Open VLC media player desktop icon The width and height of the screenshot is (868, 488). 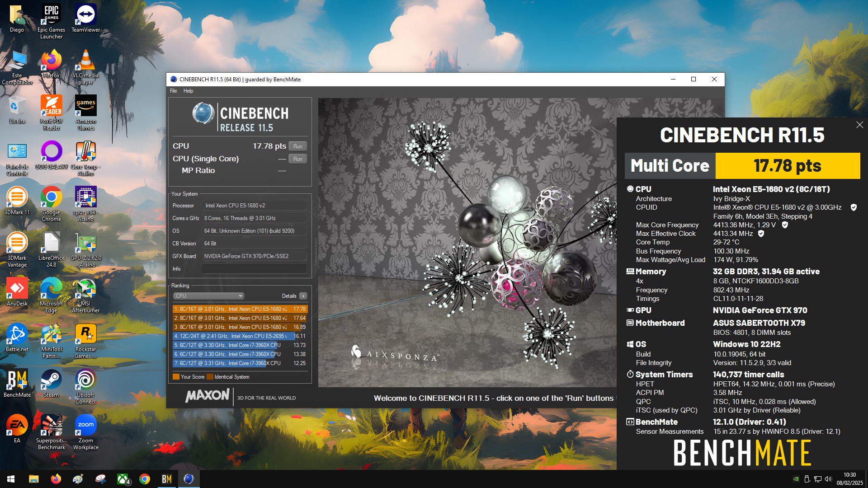point(85,67)
